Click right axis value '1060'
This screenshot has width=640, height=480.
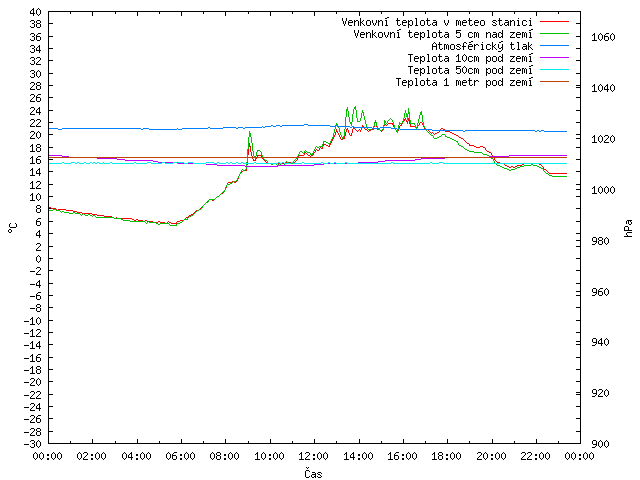click(x=603, y=38)
